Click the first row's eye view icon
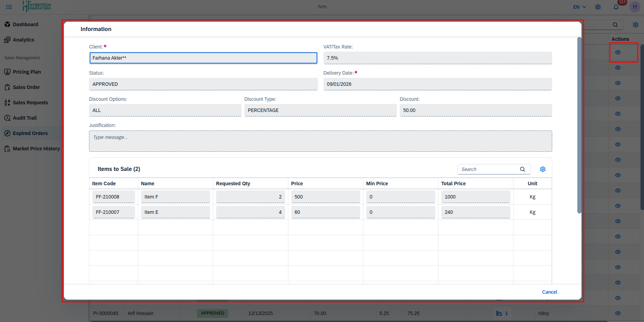644x322 pixels. [618, 52]
